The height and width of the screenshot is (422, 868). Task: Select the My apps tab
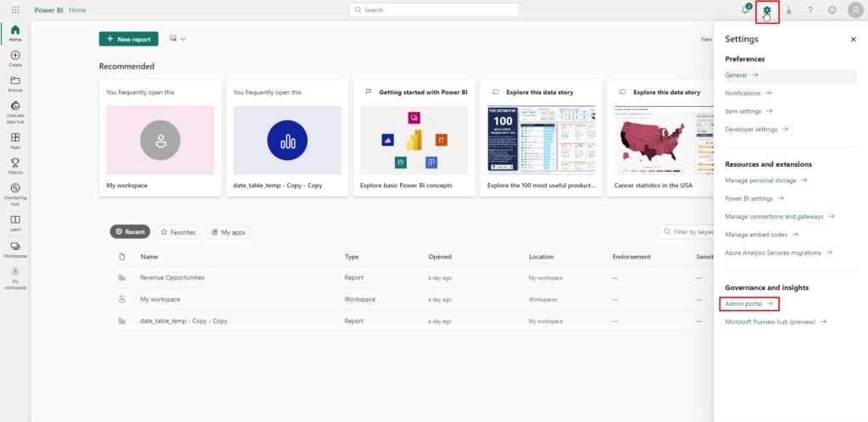point(228,232)
